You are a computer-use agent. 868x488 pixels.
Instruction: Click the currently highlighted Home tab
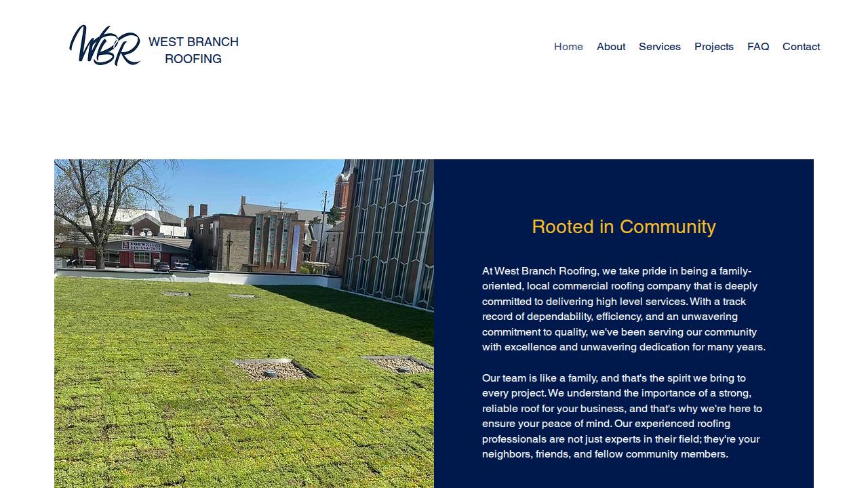click(568, 47)
